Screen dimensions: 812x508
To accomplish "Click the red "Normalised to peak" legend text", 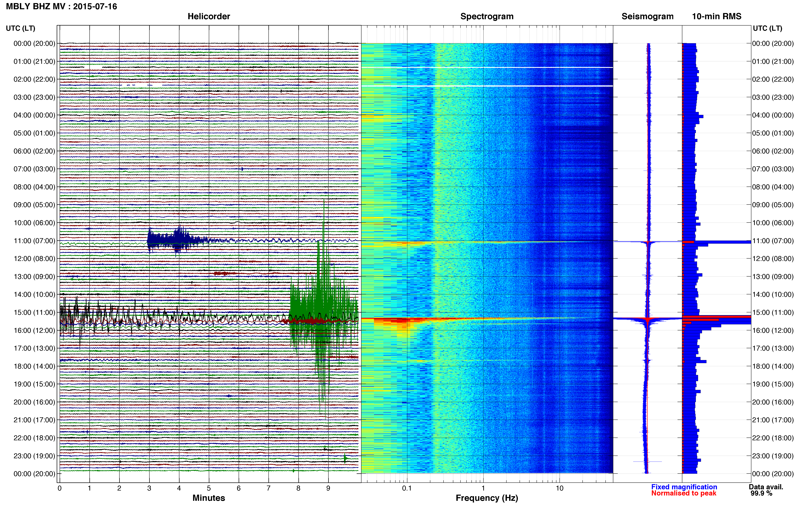I will click(x=684, y=493).
